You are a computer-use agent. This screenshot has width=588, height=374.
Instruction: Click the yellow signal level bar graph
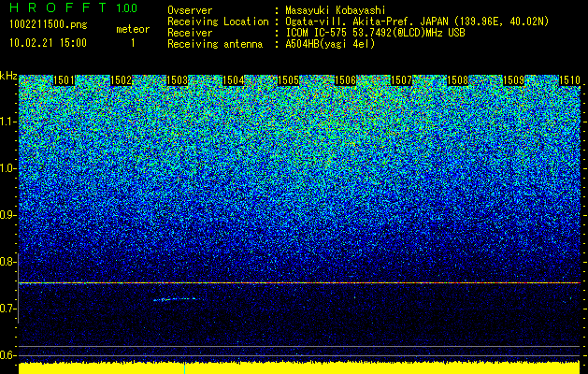299,367
